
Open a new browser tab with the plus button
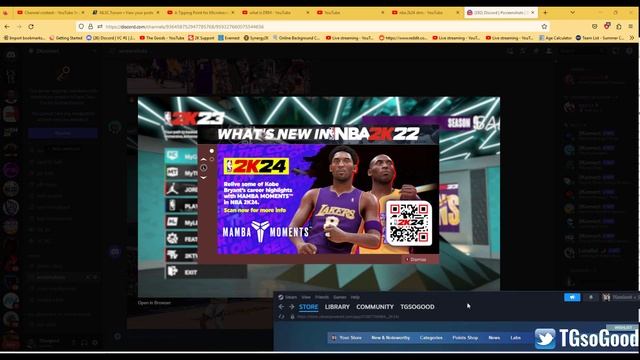pos(545,13)
